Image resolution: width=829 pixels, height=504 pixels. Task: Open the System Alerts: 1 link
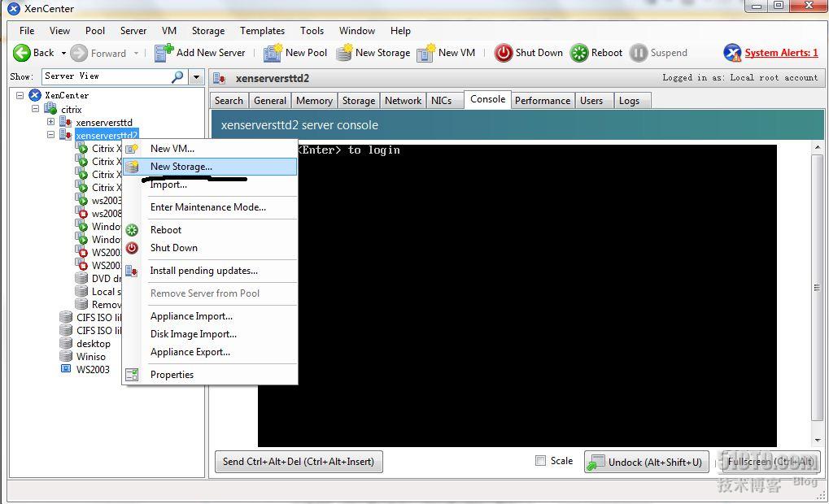click(x=781, y=53)
